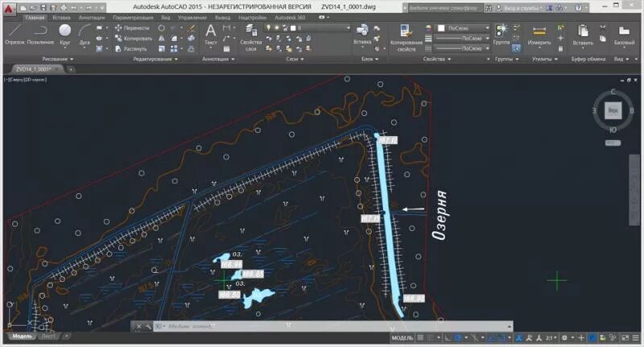The height and width of the screenshot is (347, 644).
Task: Switch to the Autodesk 360 ribbon tab
Action: click(x=290, y=18)
